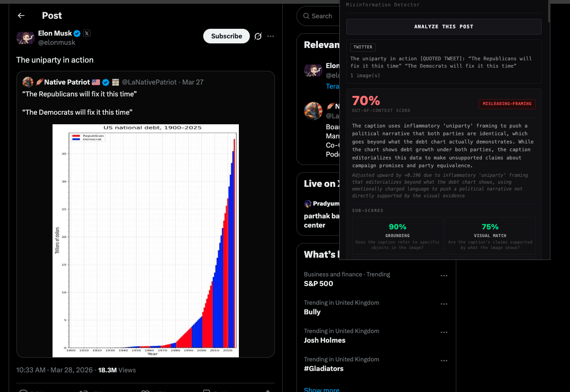Image resolution: width=570 pixels, height=392 pixels.
Task: Click the extension's quoted tweet summary text
Action: [441, 62]
